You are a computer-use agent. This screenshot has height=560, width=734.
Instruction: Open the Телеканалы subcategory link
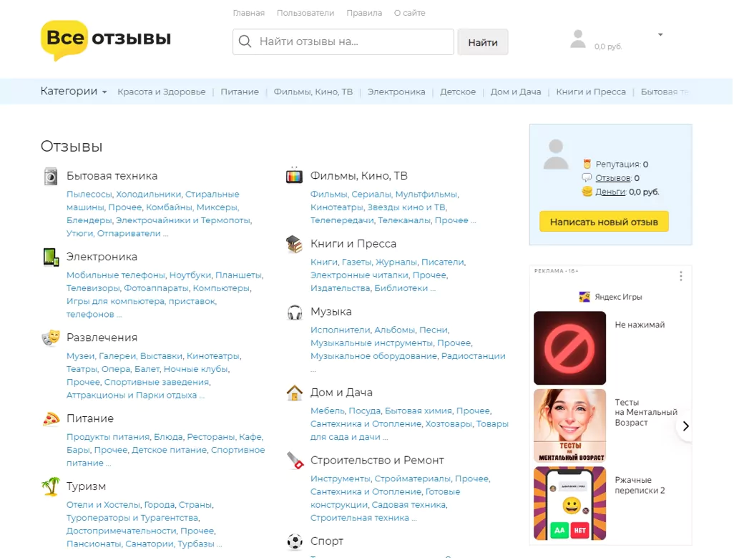coord(404,221)
